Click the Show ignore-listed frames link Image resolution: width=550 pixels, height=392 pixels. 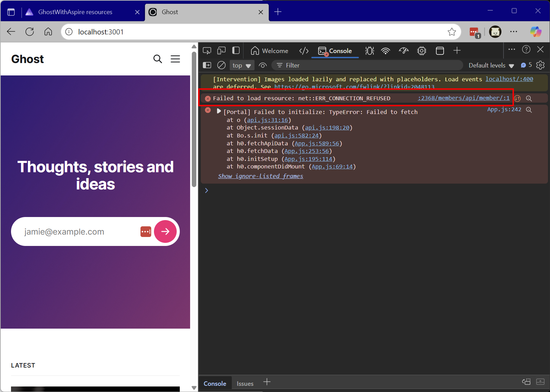pos(260,176)
